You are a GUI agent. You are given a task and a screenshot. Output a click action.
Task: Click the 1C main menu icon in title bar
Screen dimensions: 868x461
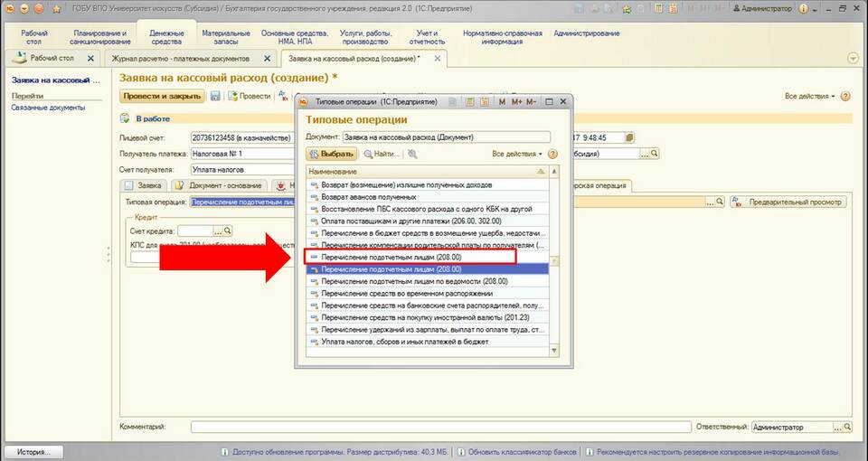point(11,9)
